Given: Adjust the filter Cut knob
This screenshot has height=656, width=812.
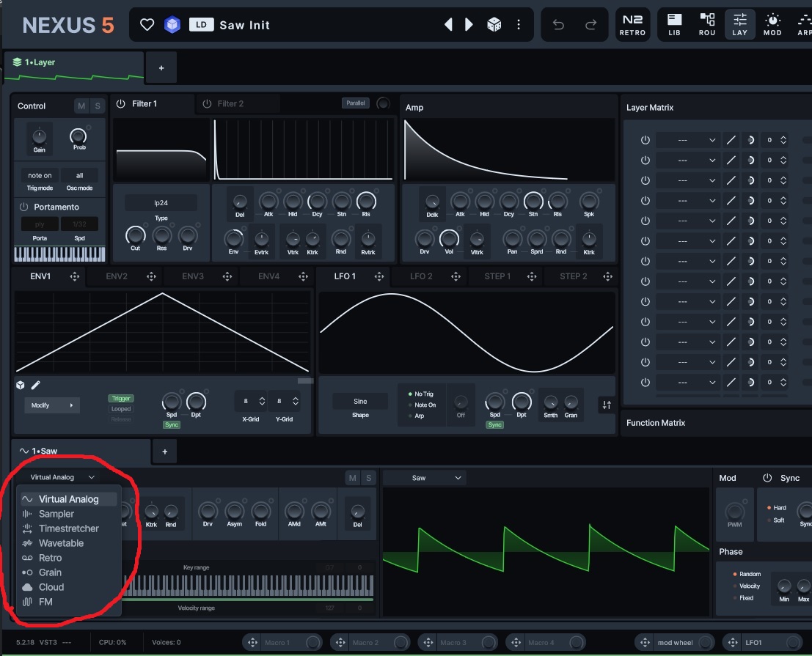Looking at the screenshot, I should 135,236.
